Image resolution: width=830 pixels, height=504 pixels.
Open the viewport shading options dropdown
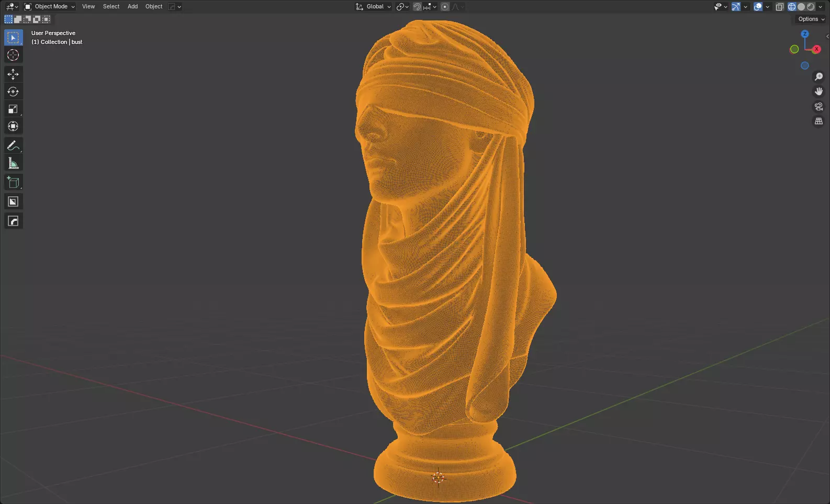[820, 7]
